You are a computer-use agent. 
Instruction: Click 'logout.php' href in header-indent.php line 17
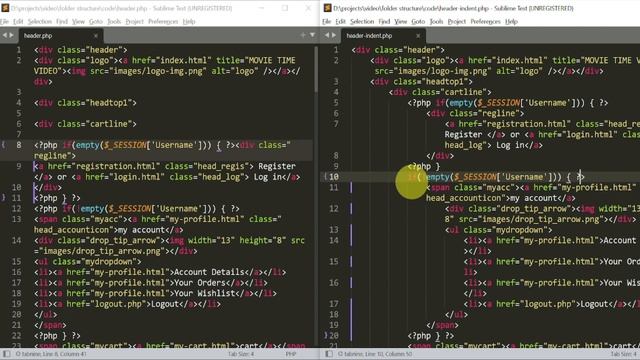tap(551, 304)
